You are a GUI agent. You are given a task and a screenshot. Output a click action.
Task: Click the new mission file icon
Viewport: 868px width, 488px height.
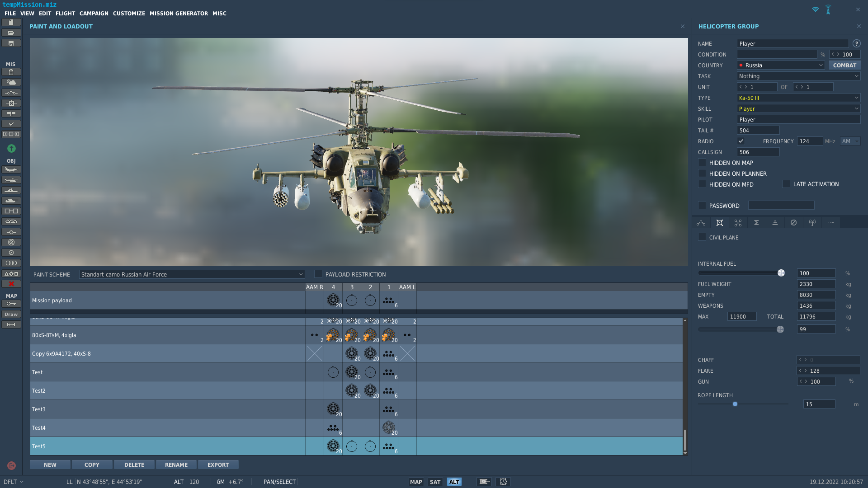tap(11, 22)
